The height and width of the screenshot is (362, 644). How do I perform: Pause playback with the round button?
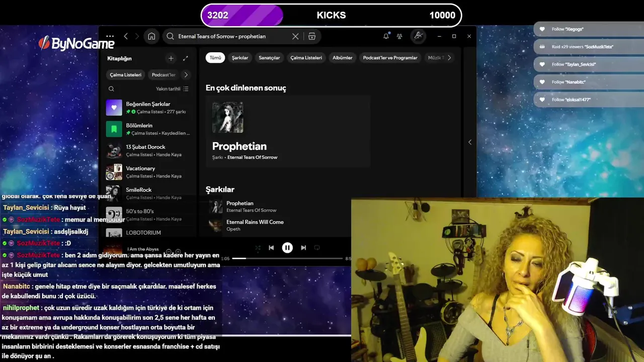(x=287, y=248)
